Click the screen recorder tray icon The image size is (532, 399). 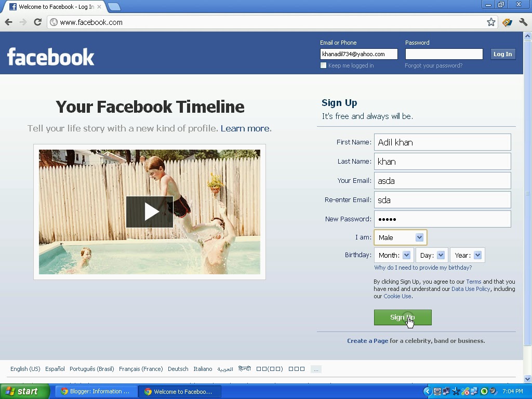[437, 392]
